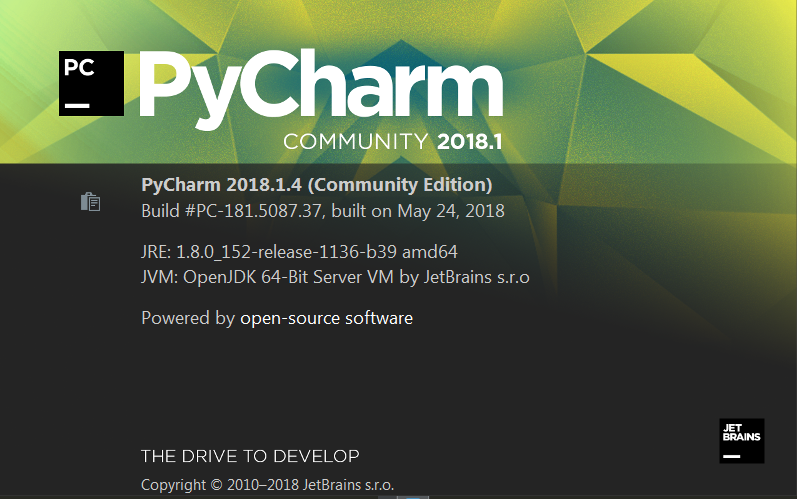The image size is (797, 499).
Task: Click the COMMUNITY 2018.1 banner text
Action: coord(393,141)
